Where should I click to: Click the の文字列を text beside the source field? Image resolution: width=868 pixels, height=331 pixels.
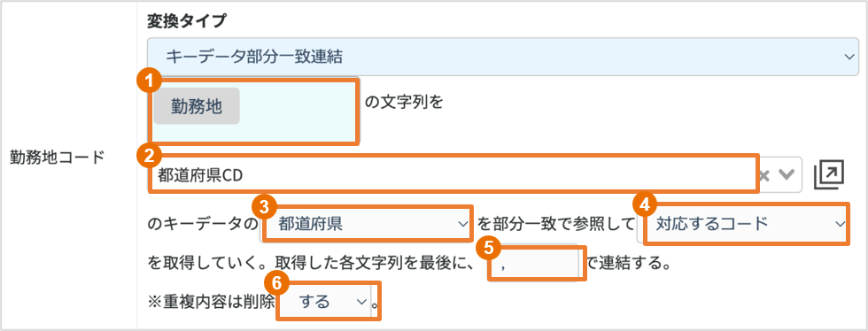(x=404, y=103)
